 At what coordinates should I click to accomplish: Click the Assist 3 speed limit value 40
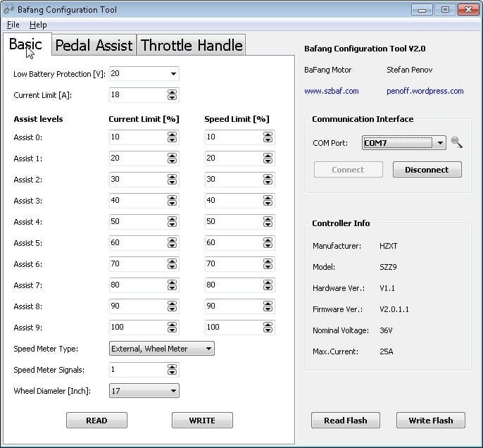click(211, 200)
